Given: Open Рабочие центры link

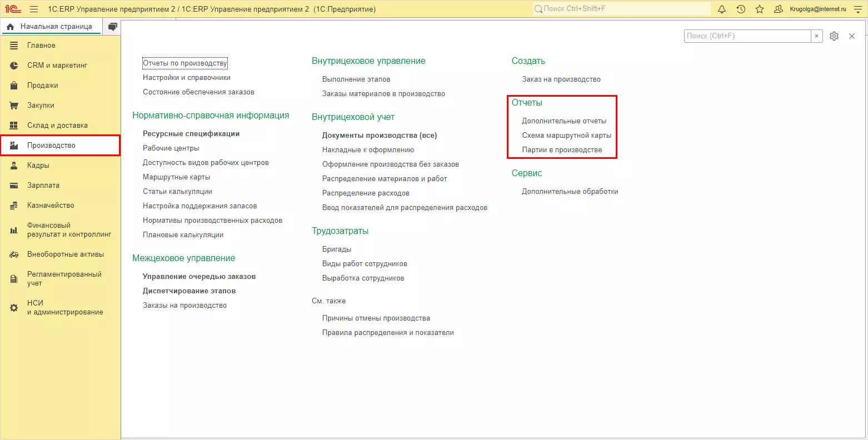Looking at the screenshot, I should [x=171, y=148].
